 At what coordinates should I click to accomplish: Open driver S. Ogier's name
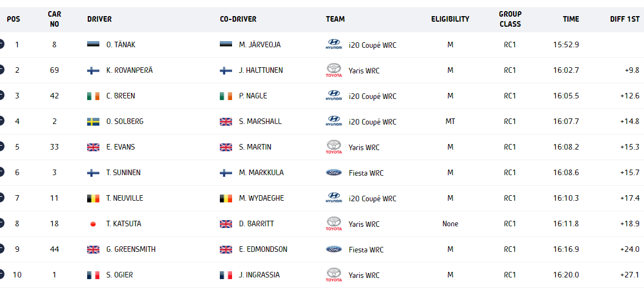click(119, 275)
